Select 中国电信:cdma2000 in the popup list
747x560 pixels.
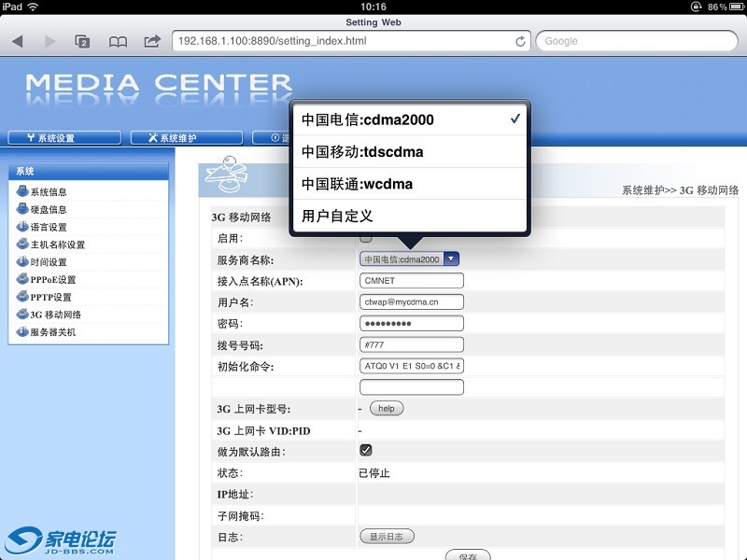pos(410,119)
